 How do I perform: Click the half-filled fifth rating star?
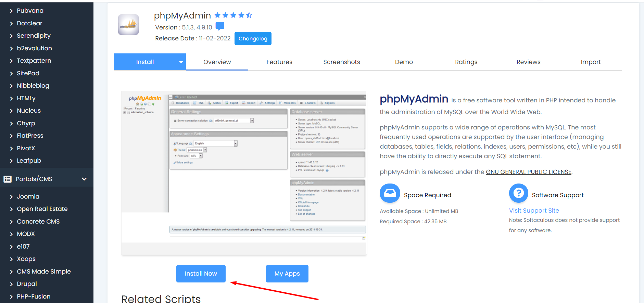(249, 15)
